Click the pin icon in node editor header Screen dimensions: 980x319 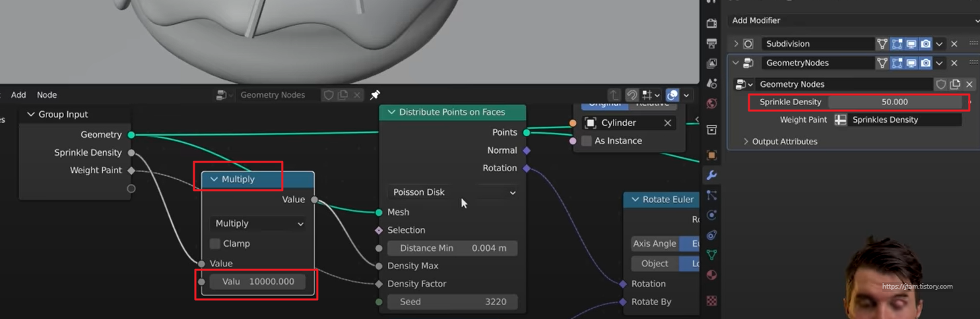375,95
